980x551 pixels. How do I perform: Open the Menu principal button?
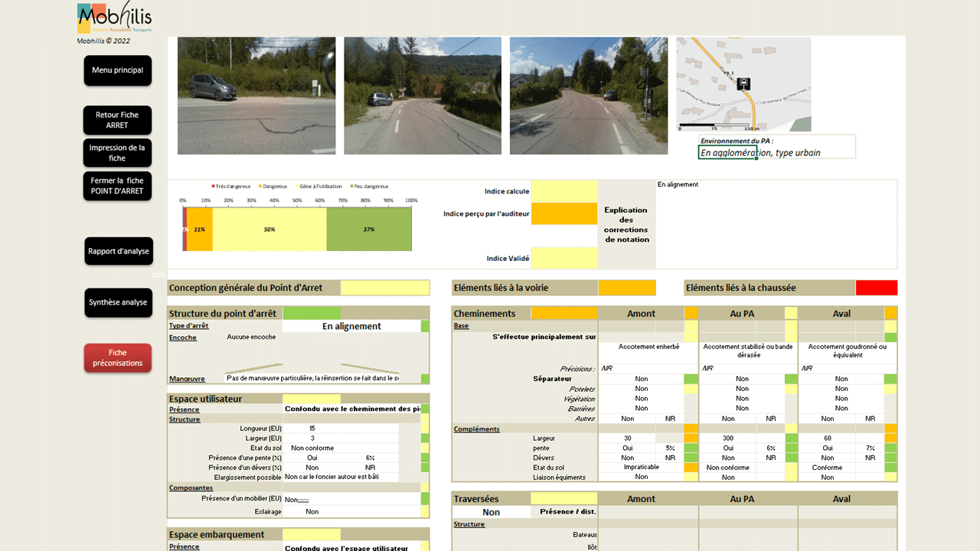pyautogui.click(x=117, y=70)
